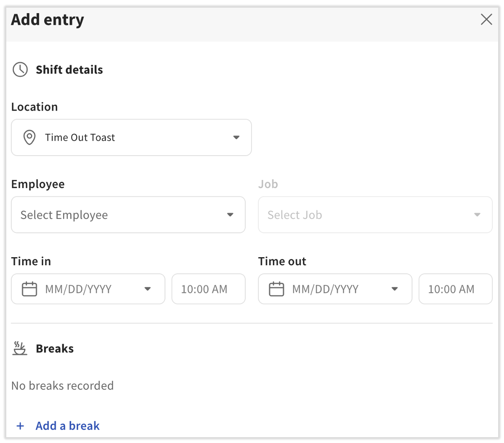Click the plus icon next to Add a break
504x443 pixels.
tap(20, 425)
